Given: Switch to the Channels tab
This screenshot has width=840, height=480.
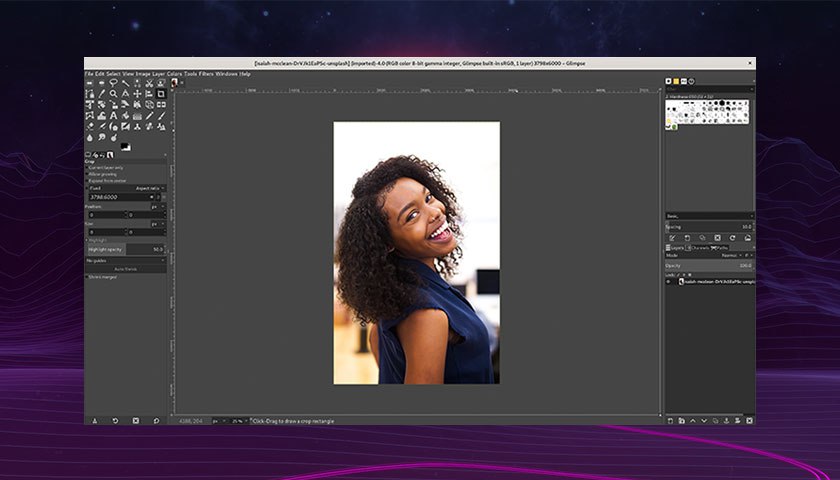Looking at the screenshot, I should click(x=699, y=248).
